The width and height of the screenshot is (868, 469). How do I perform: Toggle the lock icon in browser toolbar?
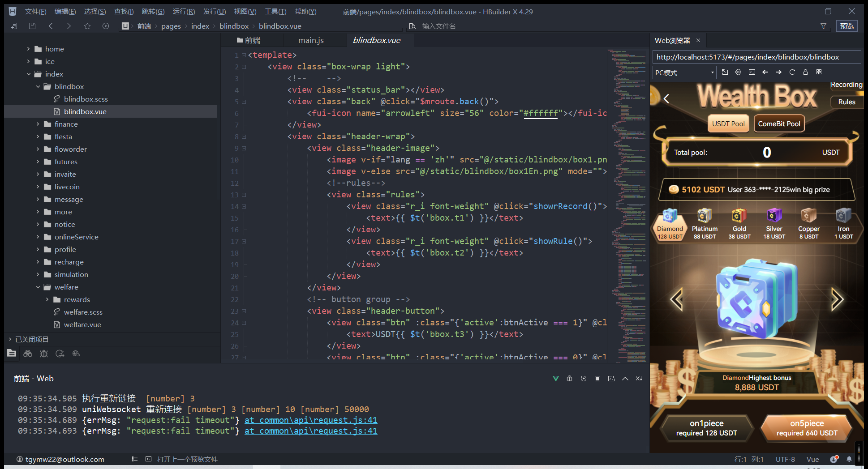[x=805, y=72]
